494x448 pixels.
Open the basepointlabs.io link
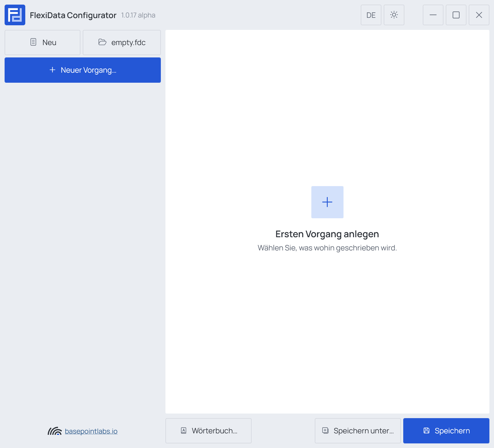tap(91, 431)
